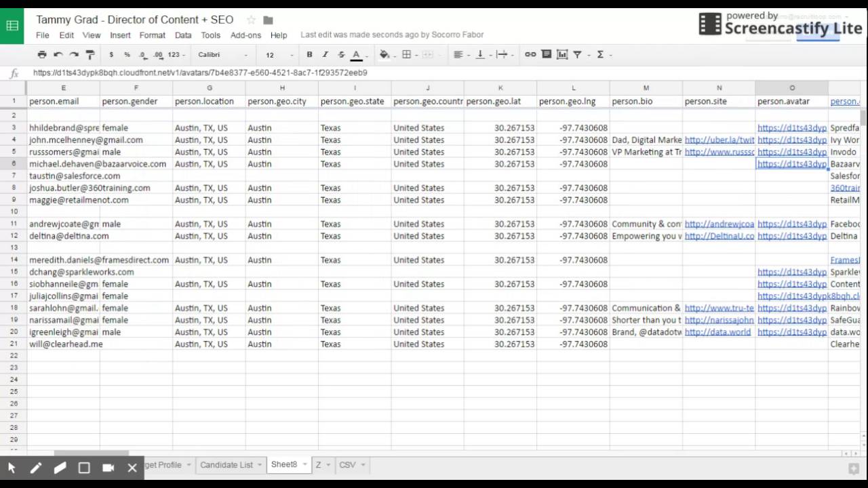This screenshot has width=868, height=488.
Task: Format as percent
Action: [127, 55]
